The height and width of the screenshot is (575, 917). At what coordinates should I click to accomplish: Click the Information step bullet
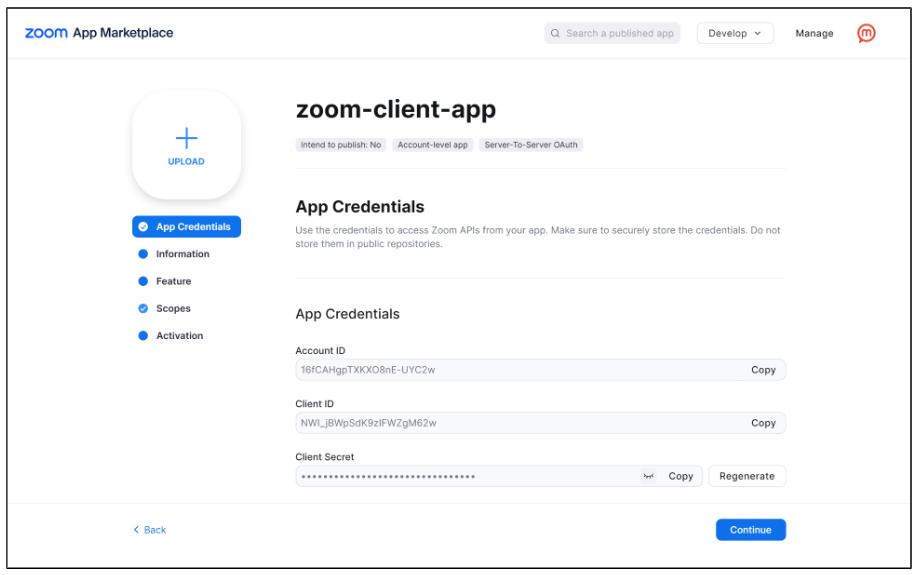pos(143,254)
